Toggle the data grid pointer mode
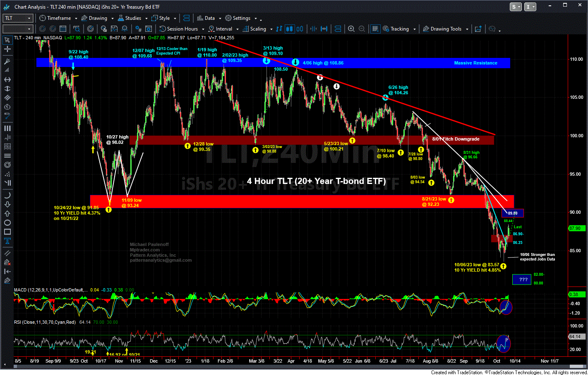The width and height of the screenshot is (588, 375). click(x=375, y=29)
